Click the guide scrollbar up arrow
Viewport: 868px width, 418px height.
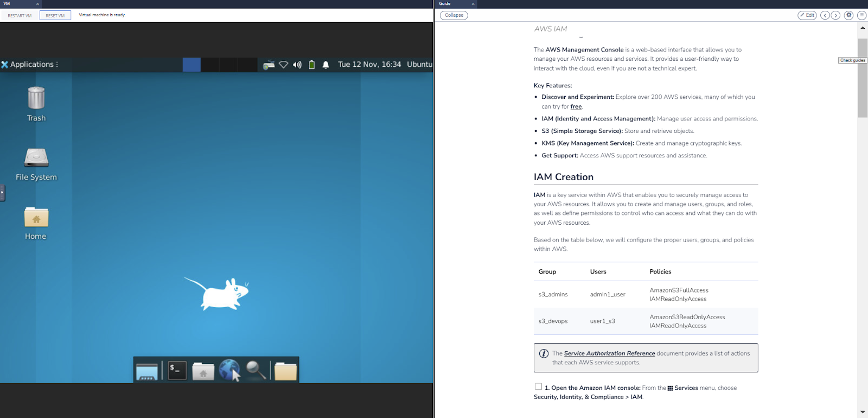863,28
